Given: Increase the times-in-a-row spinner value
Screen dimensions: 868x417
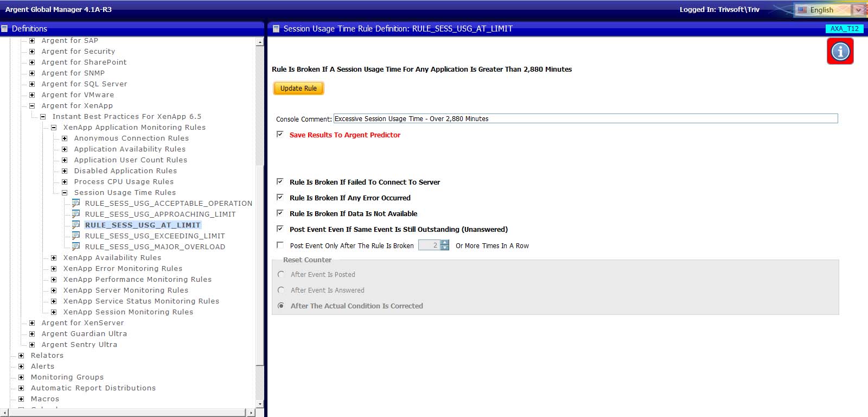Looking at the screenshot, I should point(445,243).
